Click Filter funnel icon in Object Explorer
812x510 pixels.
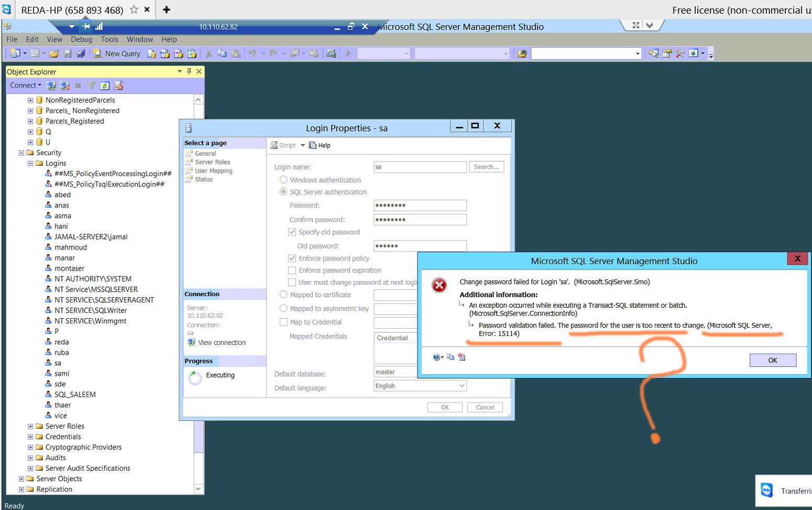click(91, 85)
